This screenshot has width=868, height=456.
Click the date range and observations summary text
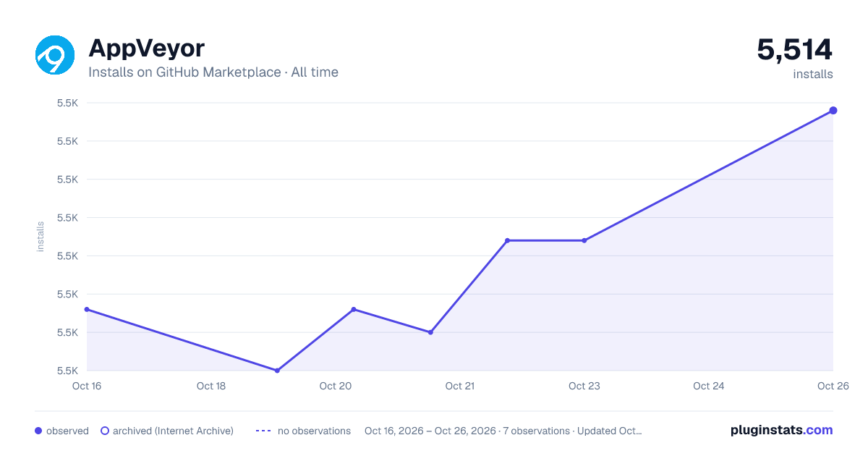pyautogui.click(x=503, y=431)
